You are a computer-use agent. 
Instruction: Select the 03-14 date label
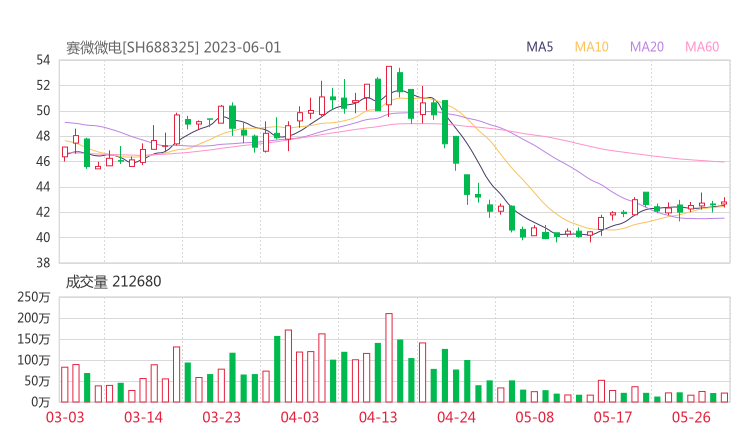(145, 417)
